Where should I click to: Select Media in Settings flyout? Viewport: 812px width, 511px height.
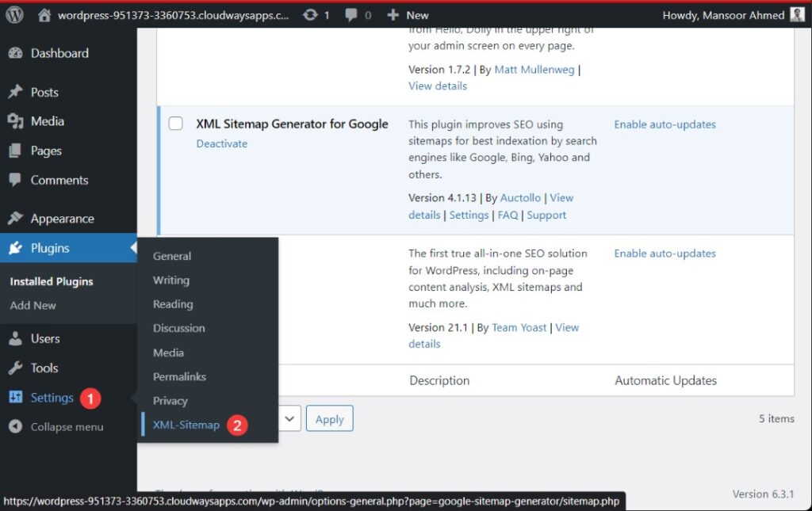168,353
